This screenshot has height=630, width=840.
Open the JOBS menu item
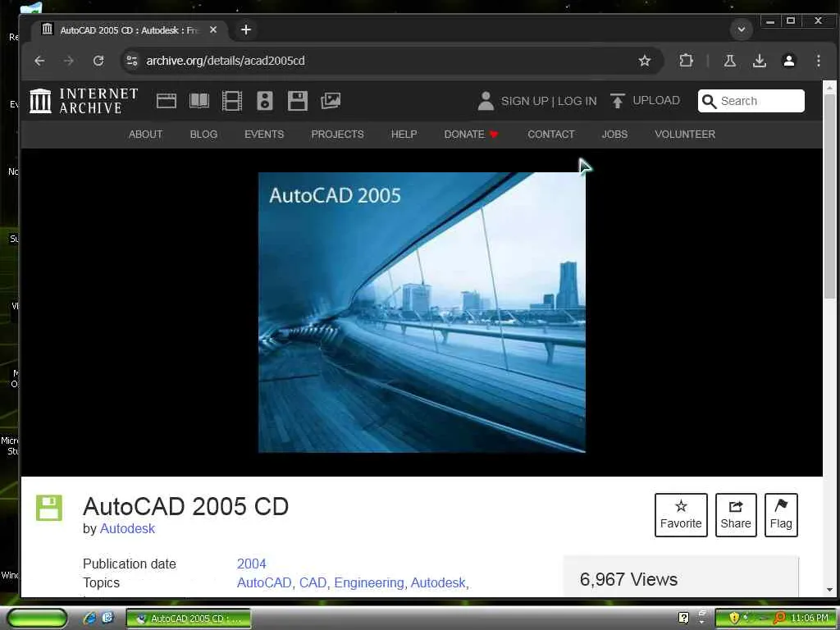pos(614,135)
